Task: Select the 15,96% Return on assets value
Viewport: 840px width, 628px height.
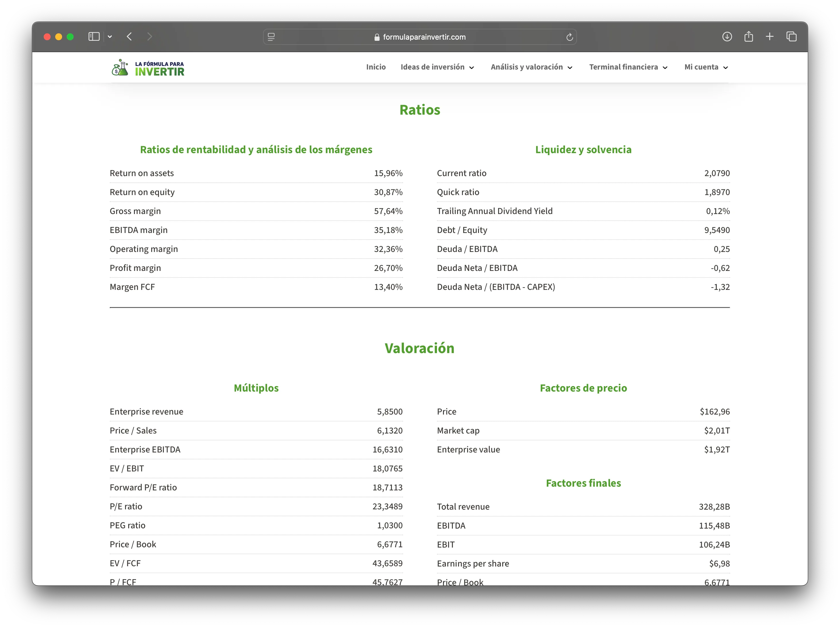Action: tap(388, 173)
